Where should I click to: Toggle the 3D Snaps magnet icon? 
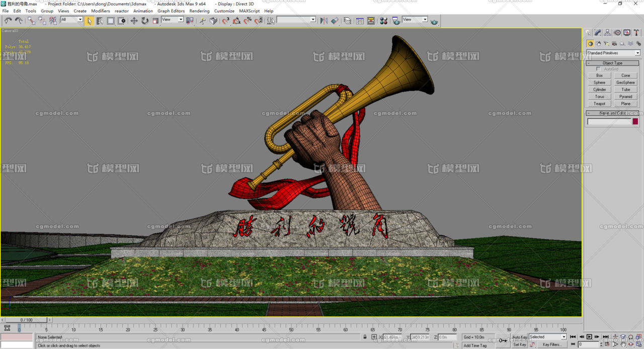coord(225,21)
